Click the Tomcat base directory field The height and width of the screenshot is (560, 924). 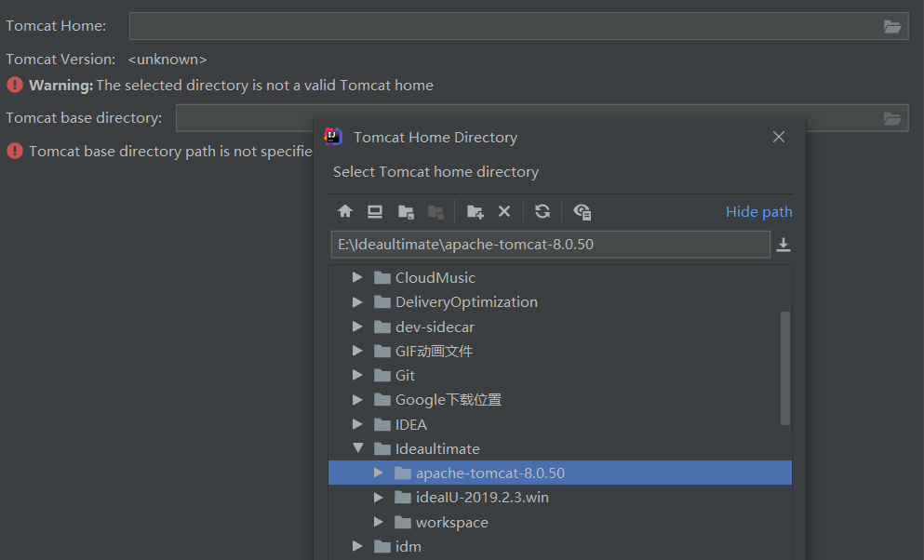click(x=542, y=118)
